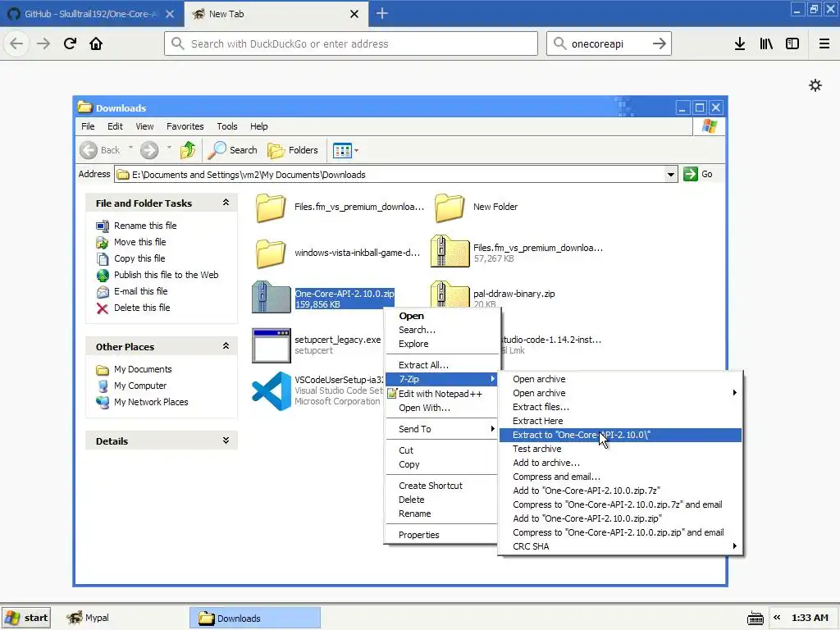Choose Test archive in 7-Zip submenu
This screenshot has height=630, width=840.
[620, 449]
